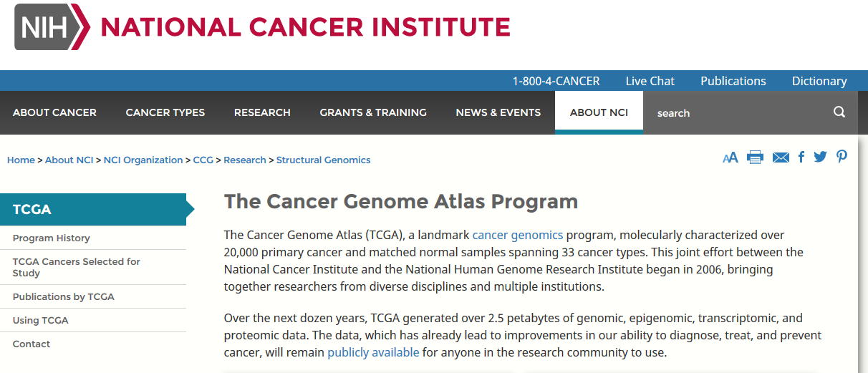Go to Program History in sidebar
Image resolution: width=868 pixels, height=373 pixels.
pos(52,238)
